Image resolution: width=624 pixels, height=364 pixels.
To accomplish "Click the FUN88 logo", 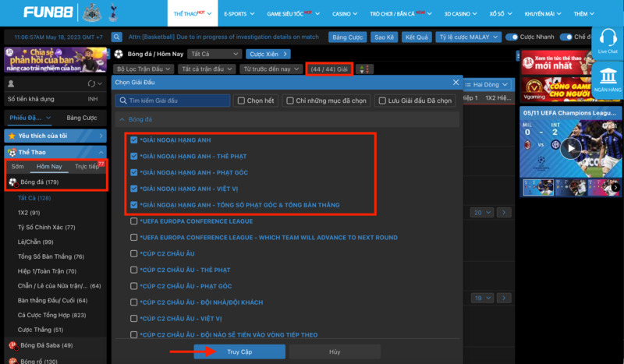I will coord(51,13).
